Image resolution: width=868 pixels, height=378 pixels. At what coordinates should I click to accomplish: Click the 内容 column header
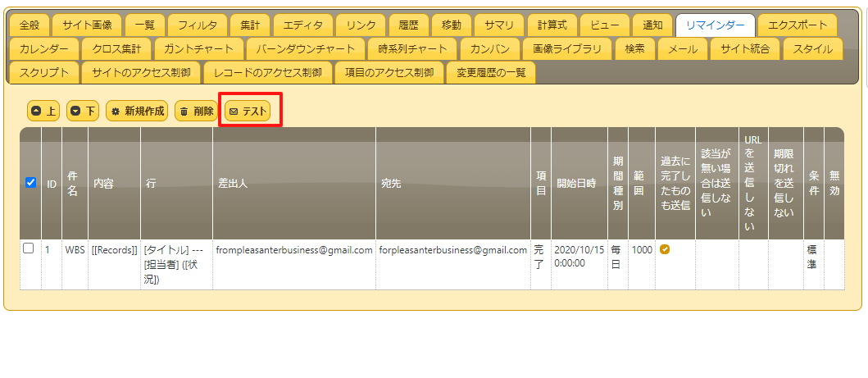click(x=114, y=184)
